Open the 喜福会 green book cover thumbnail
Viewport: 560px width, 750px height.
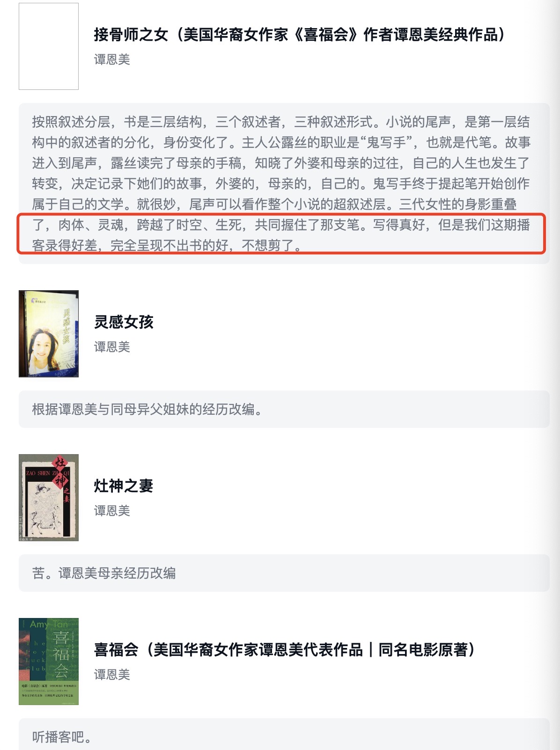point(49,662)
